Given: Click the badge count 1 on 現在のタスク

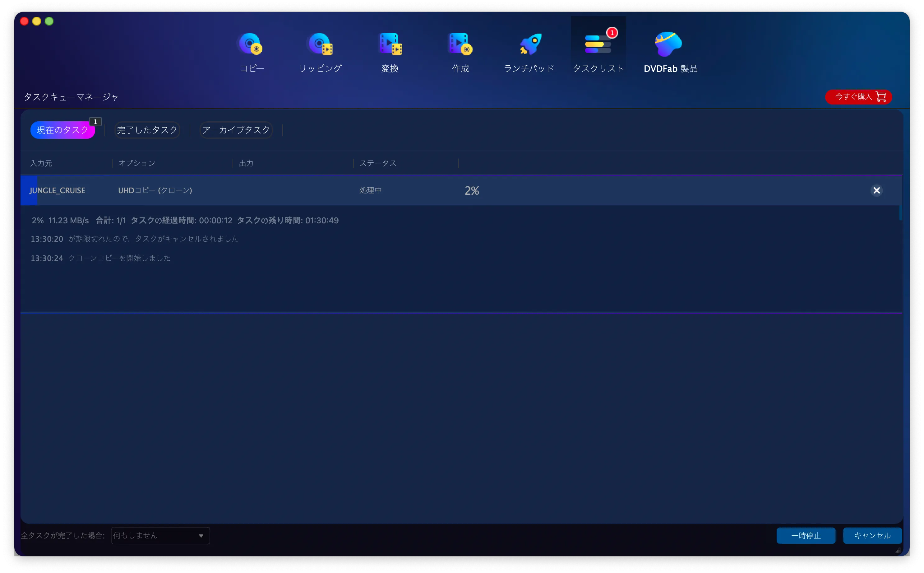Looking at the screenshot, I should (x=95, y=122).
